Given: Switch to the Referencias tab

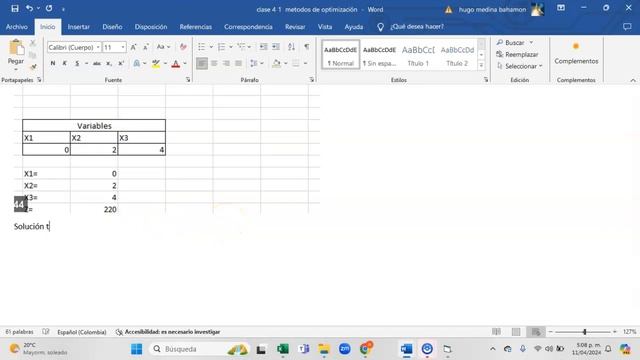Looking at the screenshot, I should coord(196,27).
